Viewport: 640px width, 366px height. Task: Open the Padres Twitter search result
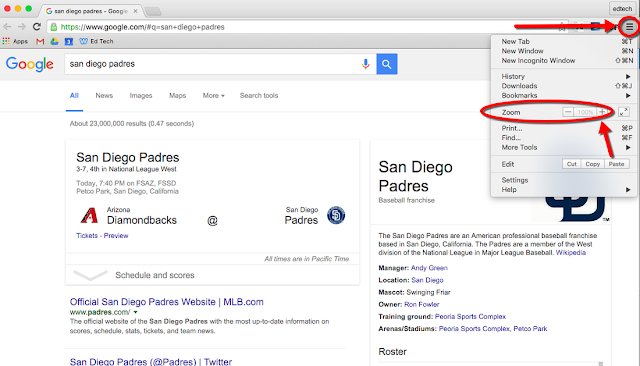click(x=151, y=362)
